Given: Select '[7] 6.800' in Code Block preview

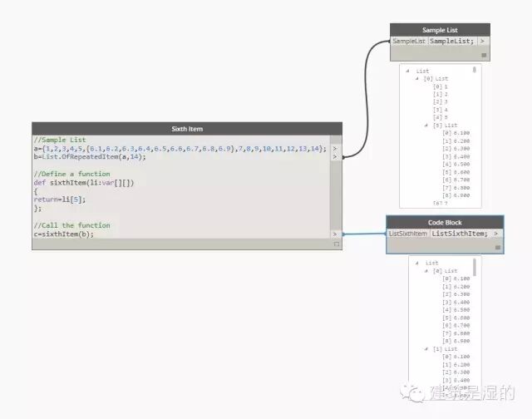Looking at the screenshot, I should tap(456, 333).
